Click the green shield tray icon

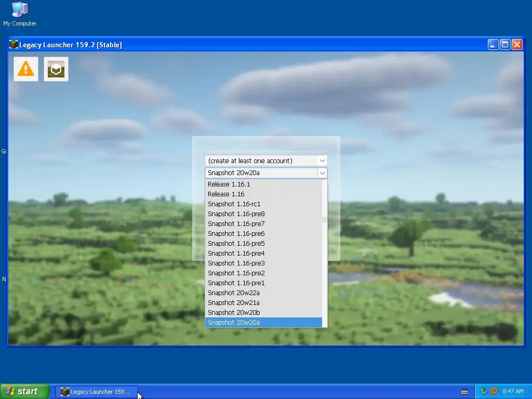coord(484,391)
